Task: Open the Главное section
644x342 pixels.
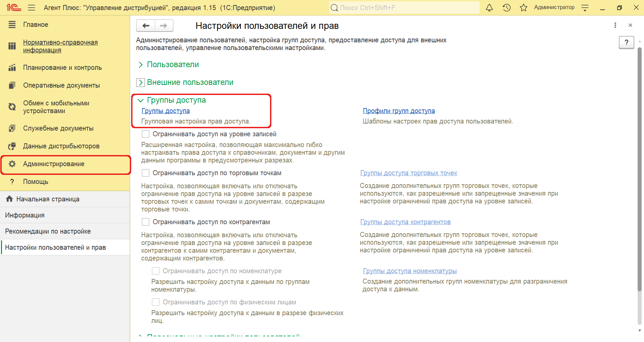Action: [x=36, y=25]
